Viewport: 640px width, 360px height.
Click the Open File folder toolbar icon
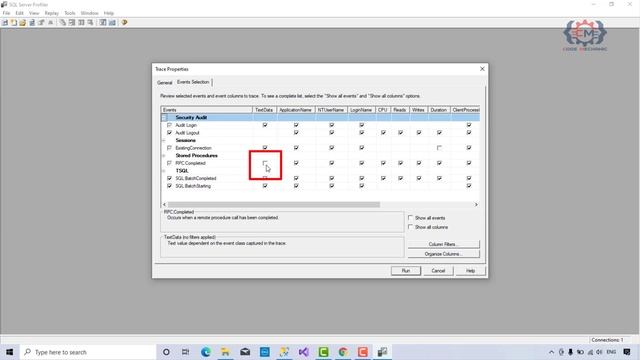tap(22, 22)
